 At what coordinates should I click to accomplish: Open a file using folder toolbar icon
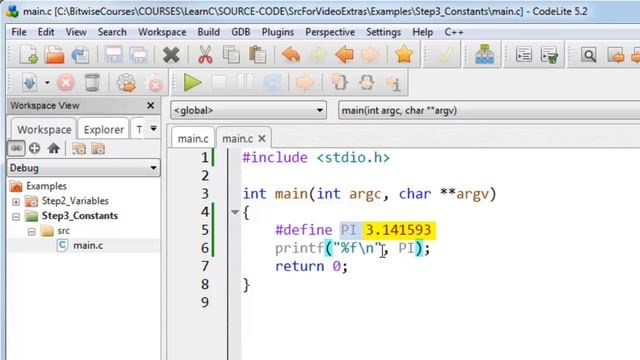pos(54,55)
